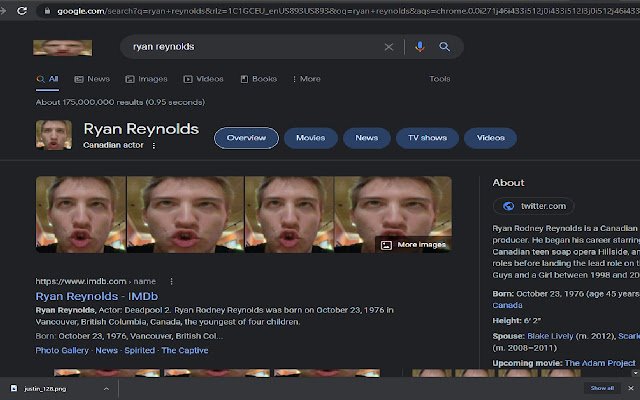Open the Ryan Reynolds - IMDb result
This screenshot has width=640, height=400.
97,296
